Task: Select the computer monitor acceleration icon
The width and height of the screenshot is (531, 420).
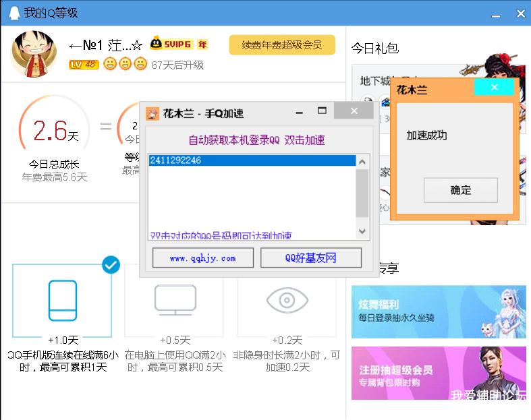Action: click(175, 300)
